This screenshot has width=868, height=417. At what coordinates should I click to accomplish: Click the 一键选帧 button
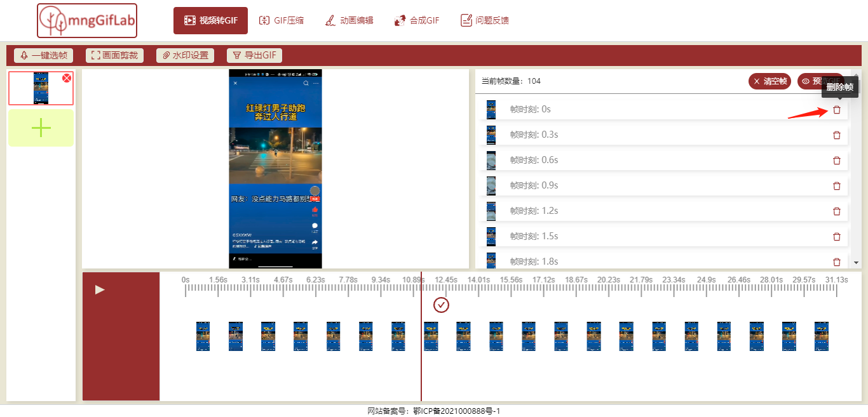coord(44,55)
